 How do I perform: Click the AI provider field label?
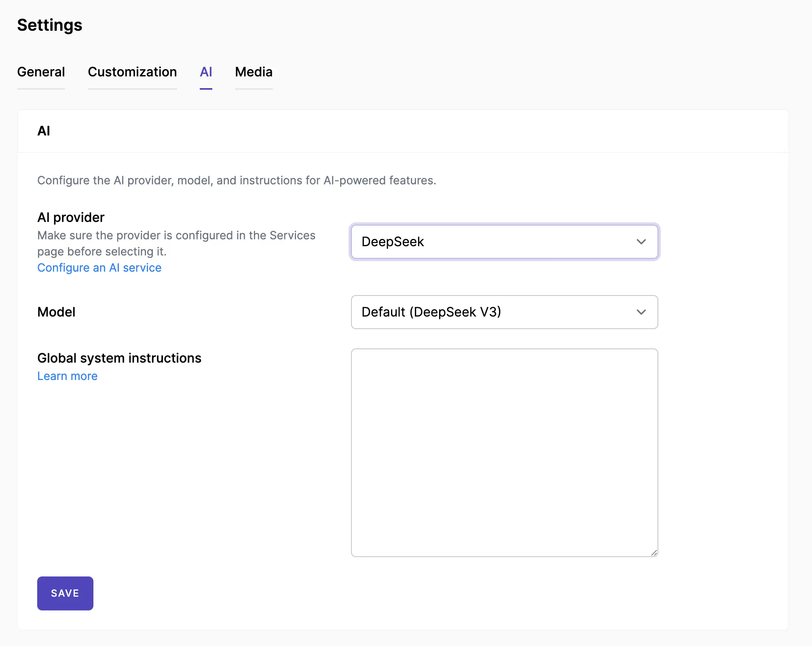[x=71, y=217]
